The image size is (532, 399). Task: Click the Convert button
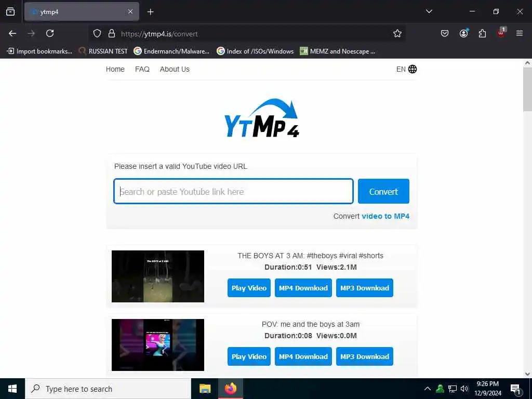(383, 191)
